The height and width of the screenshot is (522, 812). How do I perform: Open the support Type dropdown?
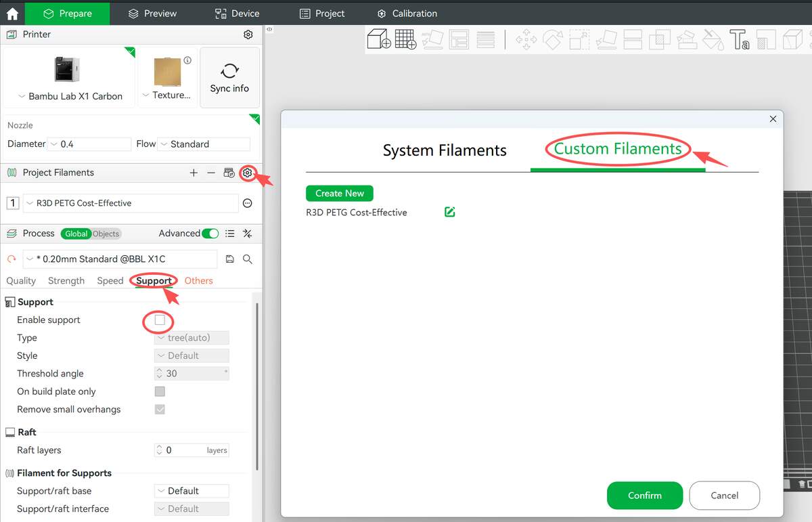pos(191,338)
